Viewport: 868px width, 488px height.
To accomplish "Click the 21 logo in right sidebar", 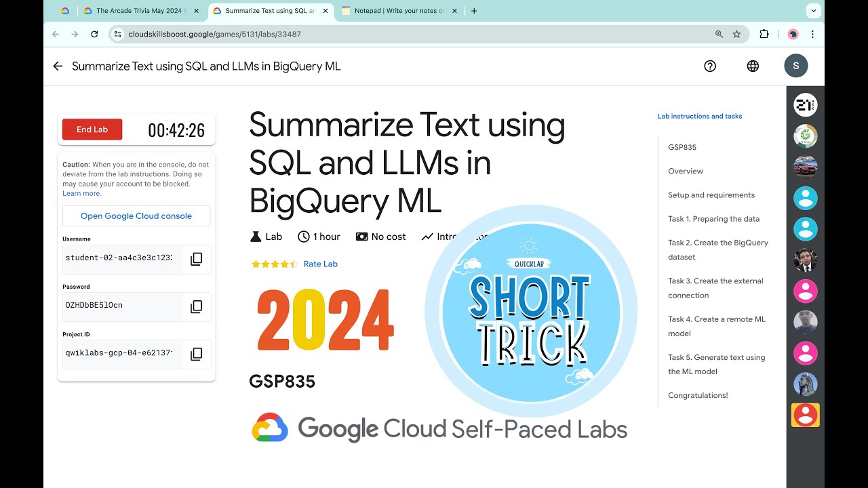I will [x=806, y=105].
